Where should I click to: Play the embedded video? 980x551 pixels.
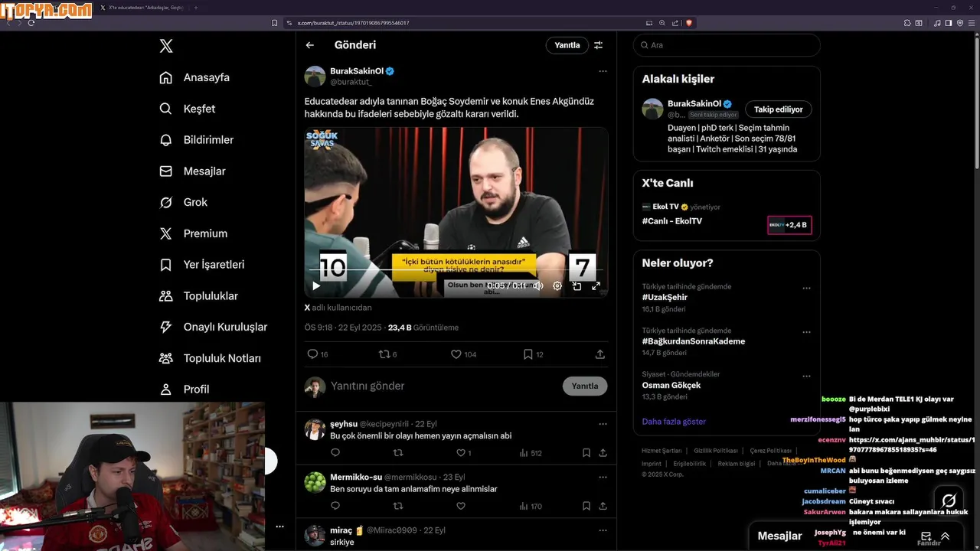point(316,286)
